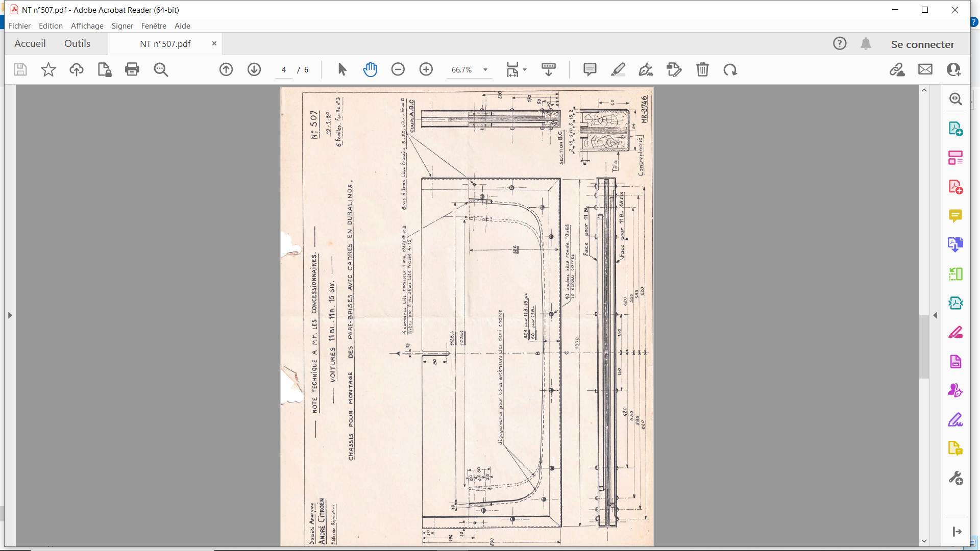Click the page number input field
The height and width of the screenshot is (551, 980).
tap(284, 70)
